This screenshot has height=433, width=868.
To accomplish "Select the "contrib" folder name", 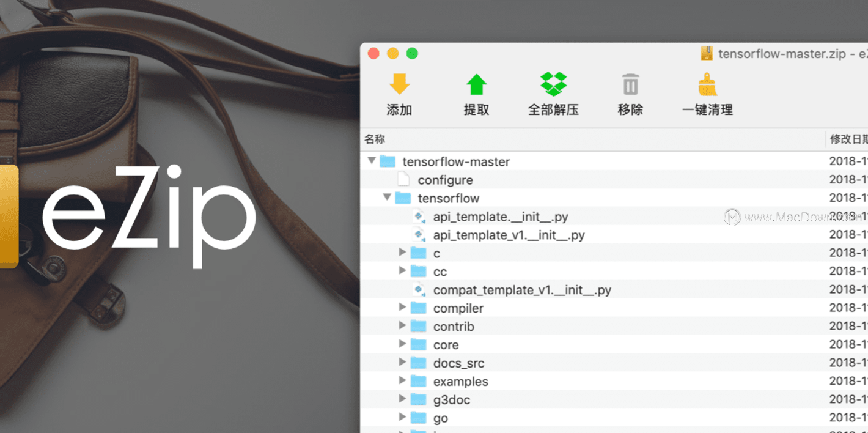I will coord(454,327).
